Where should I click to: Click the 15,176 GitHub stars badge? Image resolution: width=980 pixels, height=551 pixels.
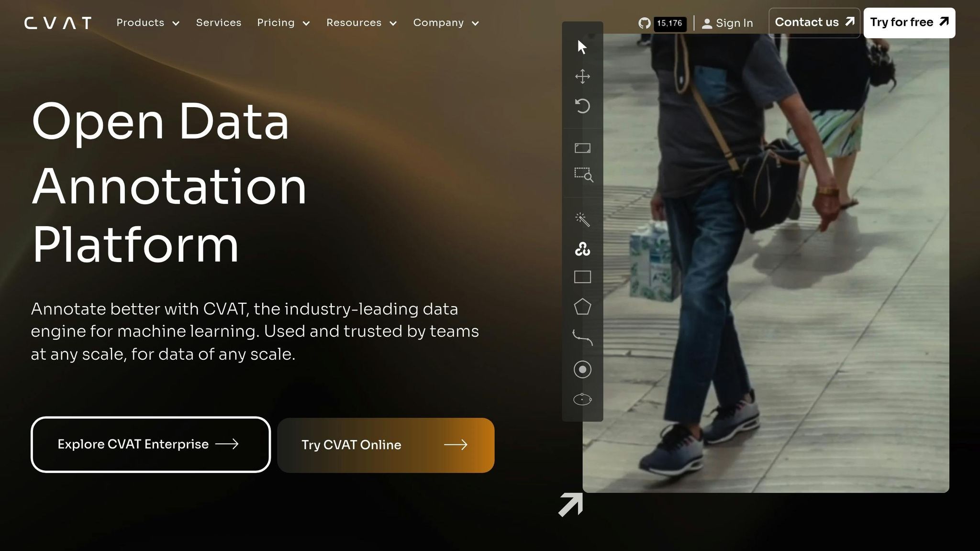pyautogui.click(x=670, y=23)
